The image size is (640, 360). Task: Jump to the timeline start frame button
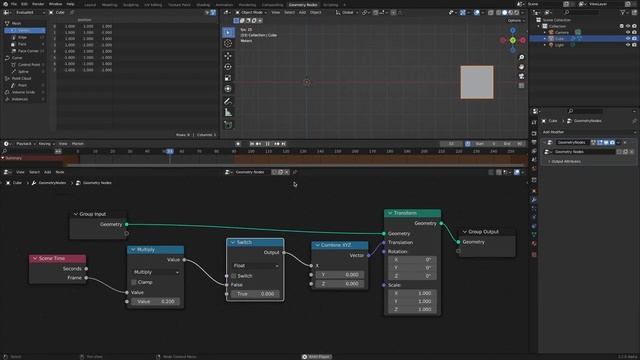[x=252, y=144]
